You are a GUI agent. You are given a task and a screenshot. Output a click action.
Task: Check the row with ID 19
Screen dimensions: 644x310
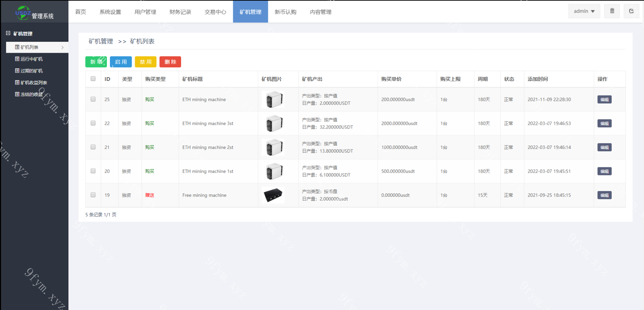tap(93, 195)
